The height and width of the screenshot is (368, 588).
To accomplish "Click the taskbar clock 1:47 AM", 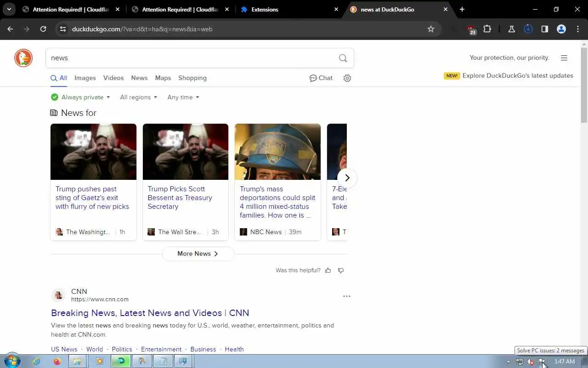I will [565, 362].
